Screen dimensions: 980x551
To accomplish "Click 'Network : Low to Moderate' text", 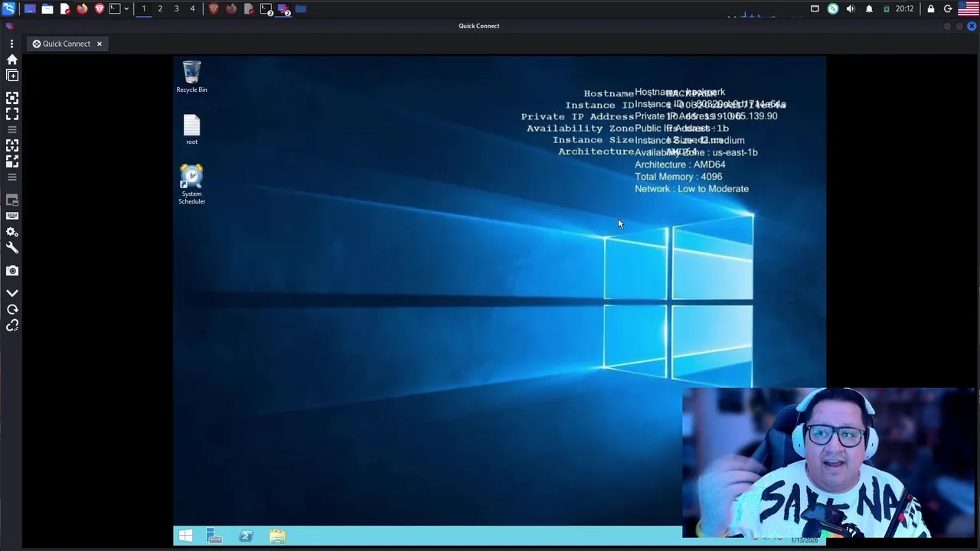I will (691, 189).
